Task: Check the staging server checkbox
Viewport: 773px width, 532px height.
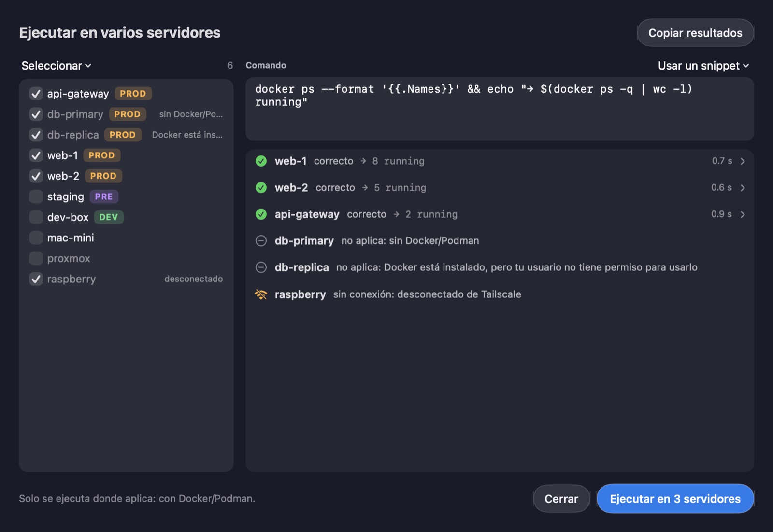Action: [x=36, y=196]
